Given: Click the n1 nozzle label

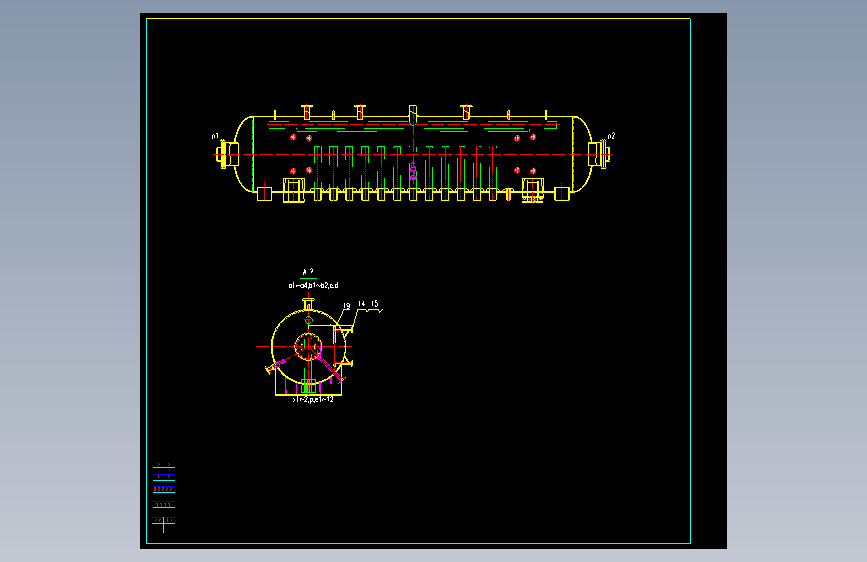Looking at the screenshot, I should pyautogui.click(x=215, y=136).
